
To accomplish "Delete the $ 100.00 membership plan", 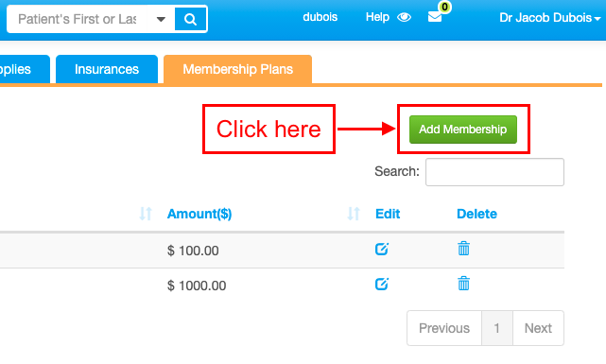I will click(463, 249).
